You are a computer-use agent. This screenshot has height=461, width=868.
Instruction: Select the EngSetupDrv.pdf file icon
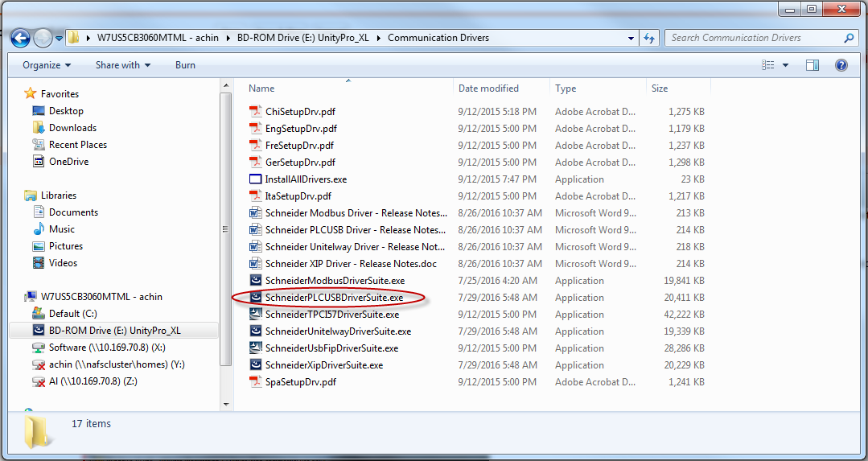[255, 129]
